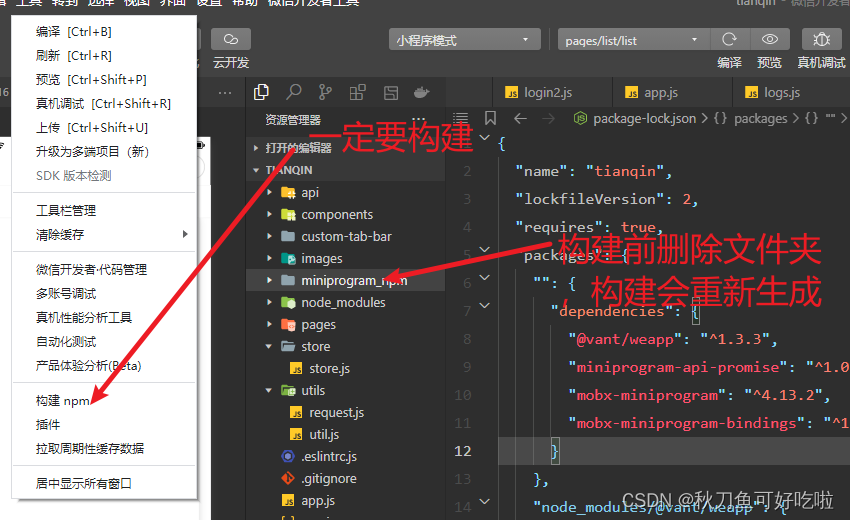The width and height of the screenshot is (850, 520).
Task: Expand the node_modules folder
Action: point(269,302)
